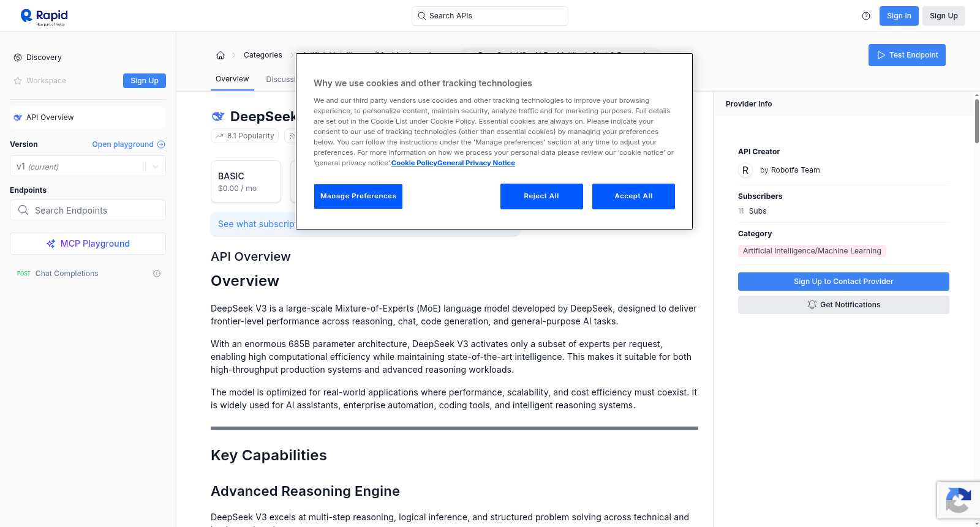Select API Overview in the sidebar
This screenshot has width=980, height=527.
click(88, 118)
